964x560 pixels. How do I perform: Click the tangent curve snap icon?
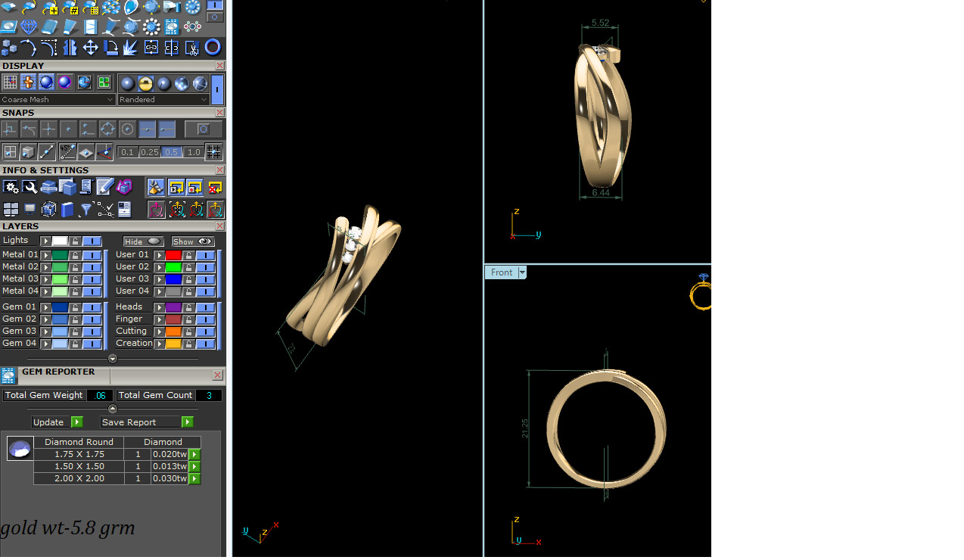[29, 129]
